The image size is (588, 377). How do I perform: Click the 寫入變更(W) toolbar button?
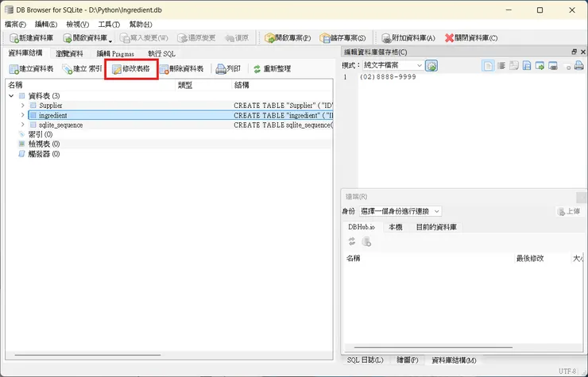pos(144,38)
